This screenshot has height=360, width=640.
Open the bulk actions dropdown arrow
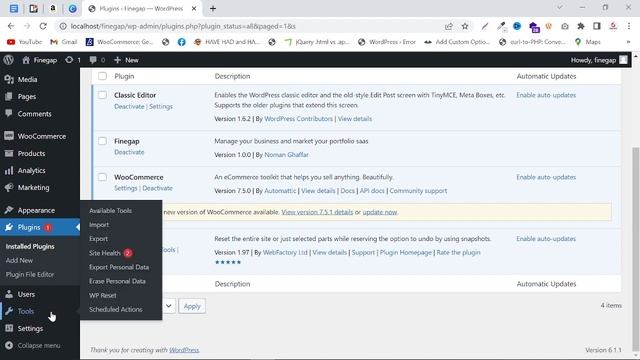coord(168,306)
